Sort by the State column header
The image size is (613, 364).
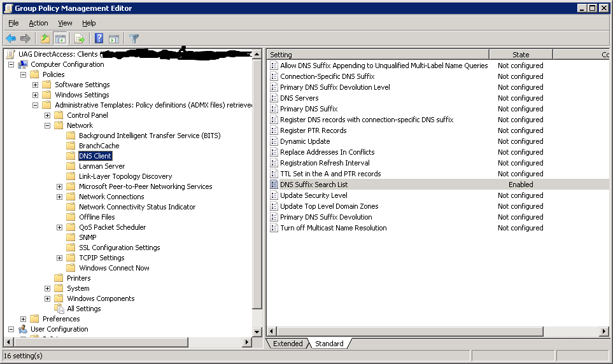click(x=521, y=55)
